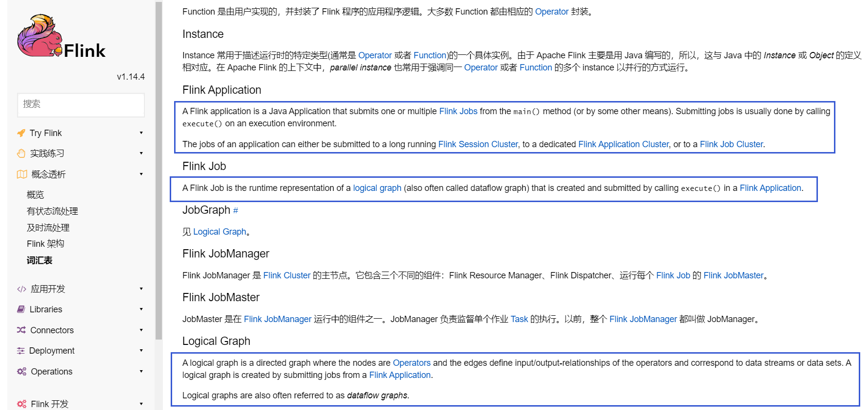Click the Try Flink rocket icon

21,133
